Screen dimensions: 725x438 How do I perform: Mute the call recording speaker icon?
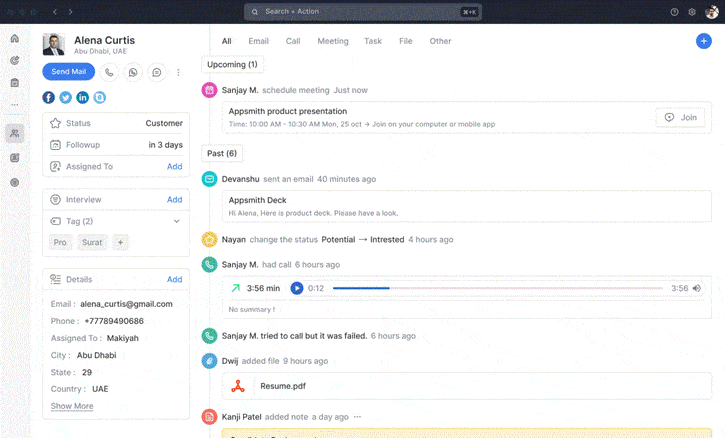[x=697, y=288]
